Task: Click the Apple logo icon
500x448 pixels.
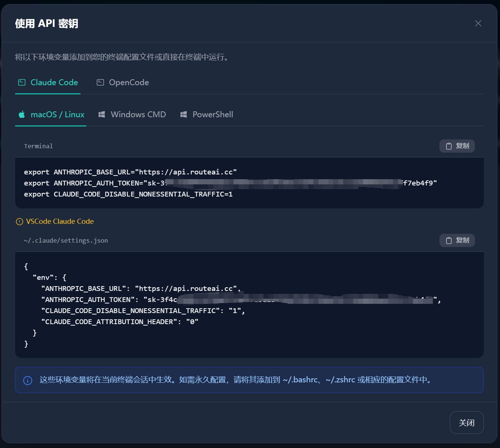Action: point(22,114)
